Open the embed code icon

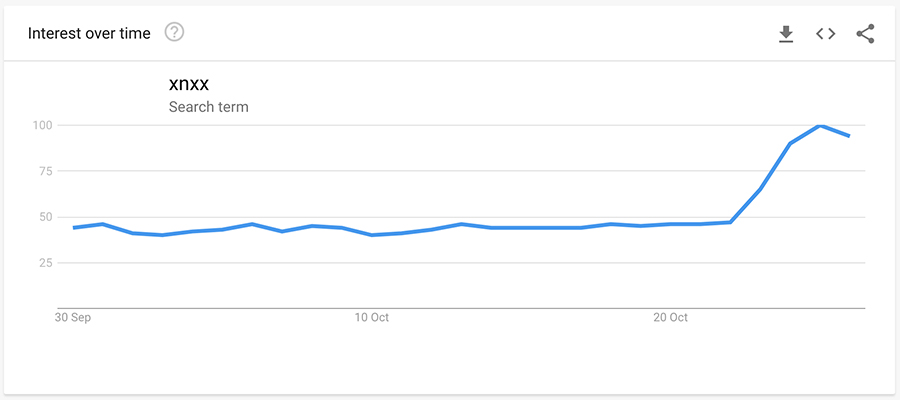825,34
